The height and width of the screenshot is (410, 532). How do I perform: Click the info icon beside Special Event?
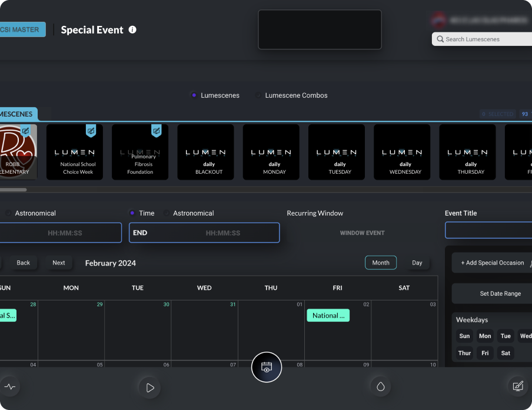(x=132, y=30)
